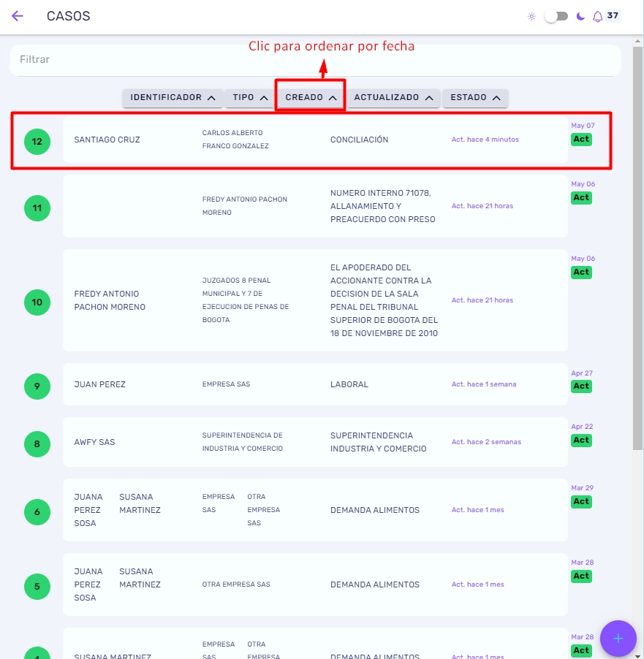The height and width of the screenshot is (659, 644).
Task: Click Act status badge for Apr 27
Action: pos(581,386)
